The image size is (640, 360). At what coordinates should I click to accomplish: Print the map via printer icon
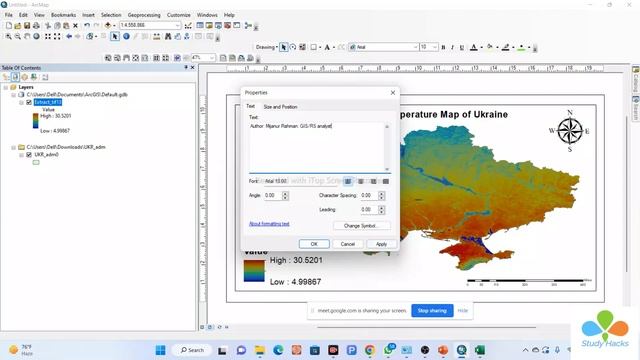tap(36, 25)
